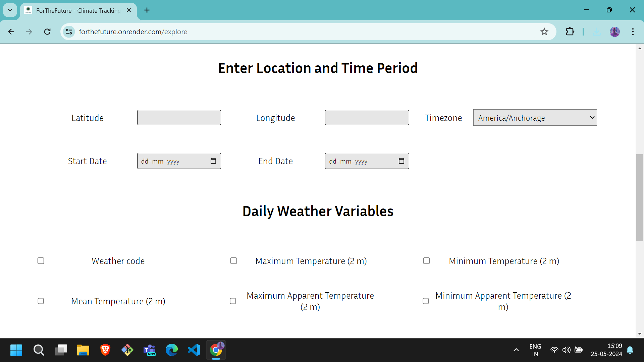Click the page vertical scrollbar thumb
The width and height of the screenshot is (644, 362).
pos(640,198)
